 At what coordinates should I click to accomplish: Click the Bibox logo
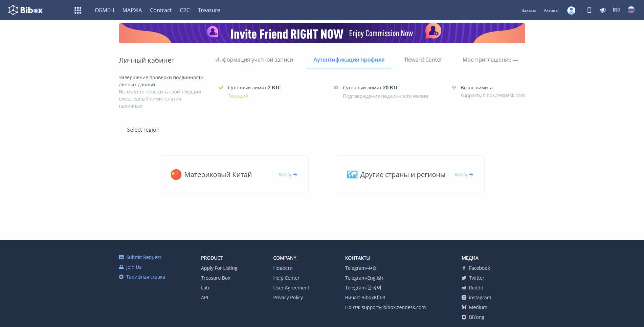25,10
